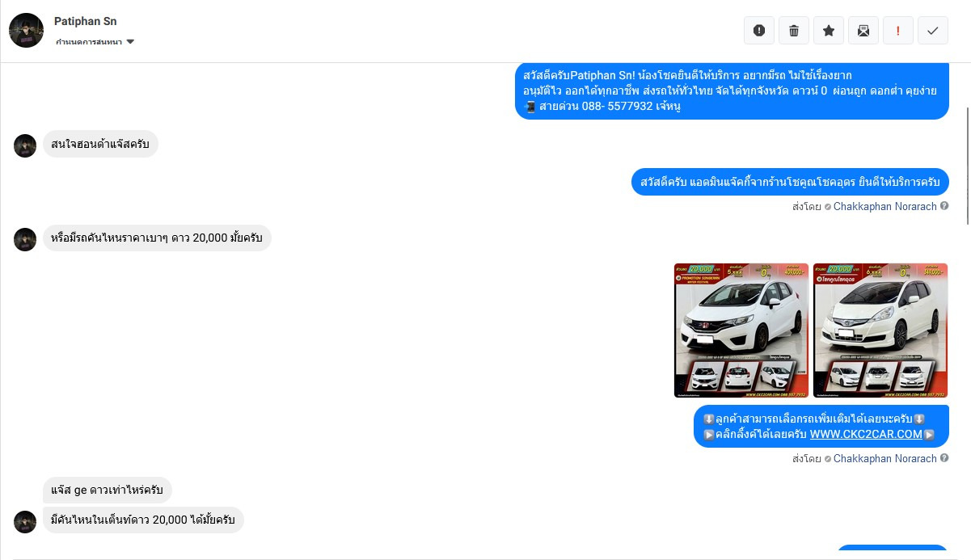Mark conversation as done with checkmark
Viewport: 971px width, 560px height.
click(x=933, y=31)
